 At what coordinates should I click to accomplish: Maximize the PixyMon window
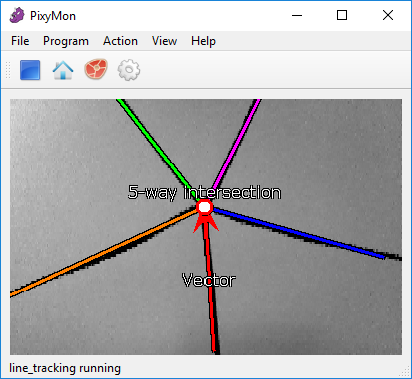coord(342,15)
